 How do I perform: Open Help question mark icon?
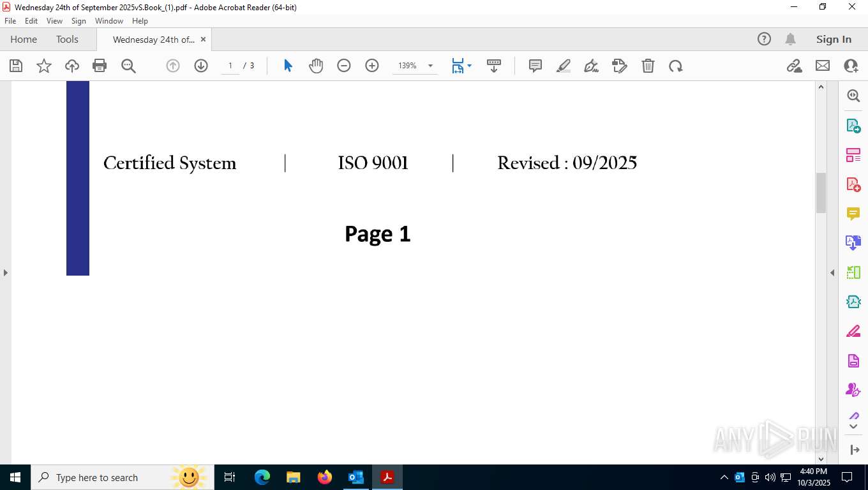764,39
